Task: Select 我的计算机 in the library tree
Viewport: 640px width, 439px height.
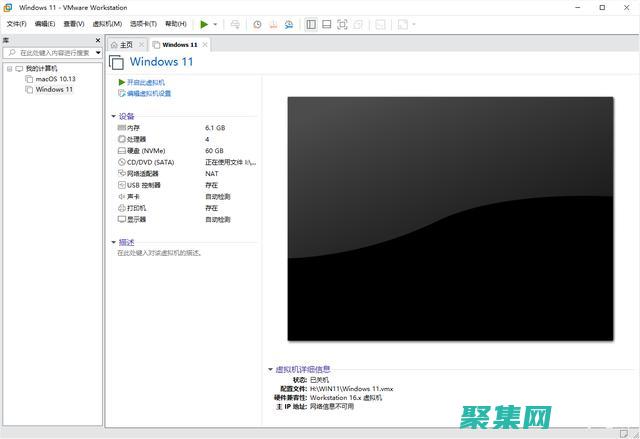Action: tap(41, 69)
